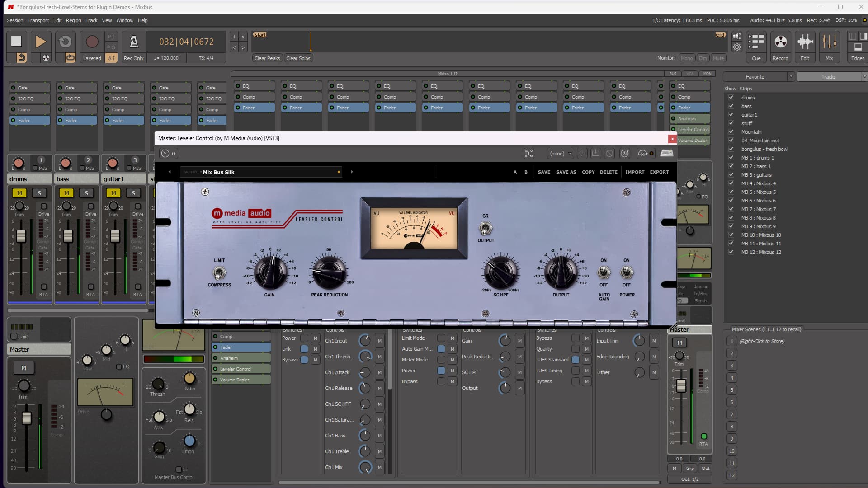This screenshot has height=488, width=868.
Task: Arm the global record circle button
Action: pos(92,42)
